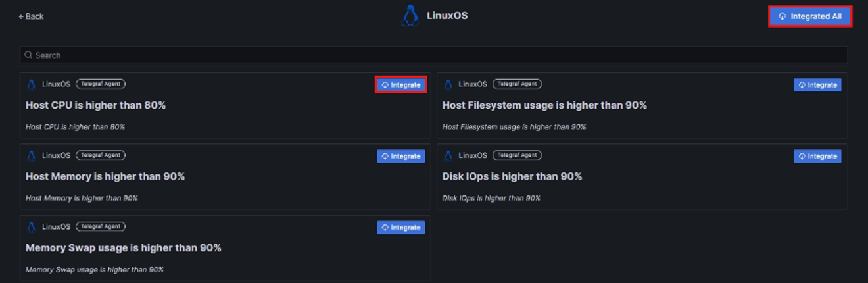Integrate the Disk IOps higher than 90% alert

817,156
